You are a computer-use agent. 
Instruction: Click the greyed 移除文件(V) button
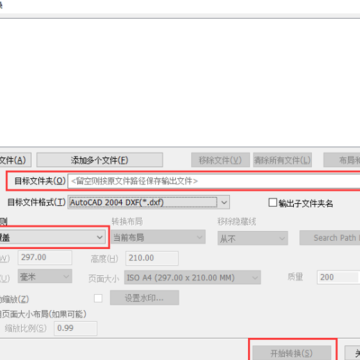220,160
